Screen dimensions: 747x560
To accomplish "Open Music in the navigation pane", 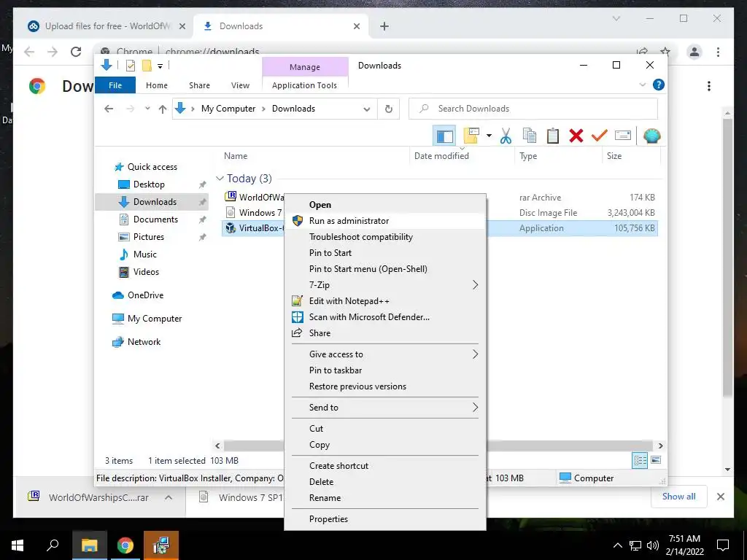I will pyautogui.click(x=144, y=254).
